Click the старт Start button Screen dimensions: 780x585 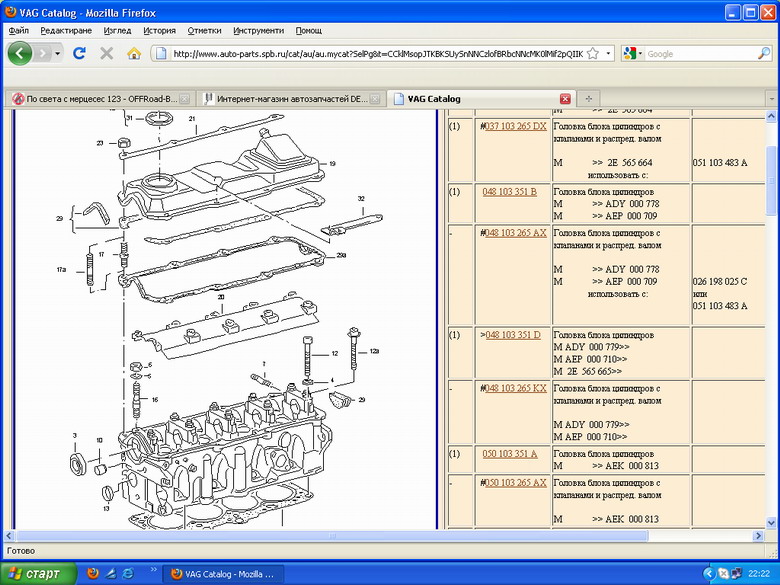pos(34,573)
